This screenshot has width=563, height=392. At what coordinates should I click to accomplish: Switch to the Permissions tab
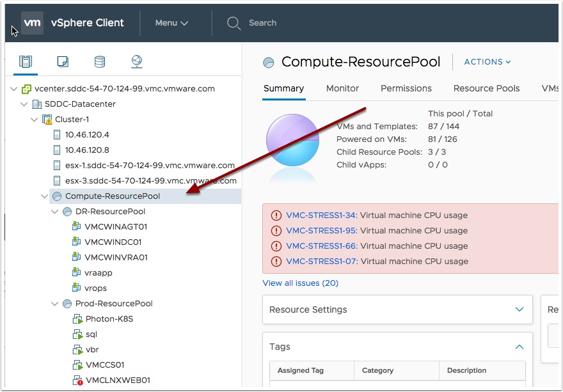(406, 89)
